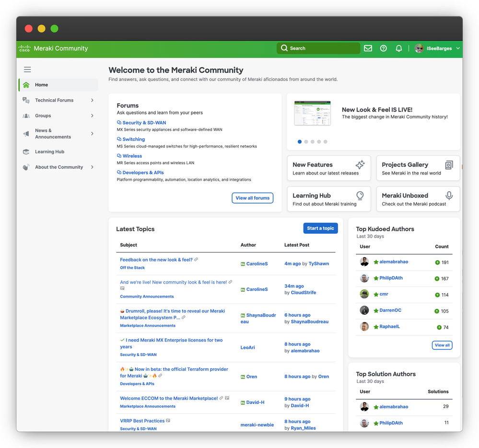Click the Learning Hub graduation cap icon
The width and height of the screenshot is (479, 448).
click(x=26, y=152)
